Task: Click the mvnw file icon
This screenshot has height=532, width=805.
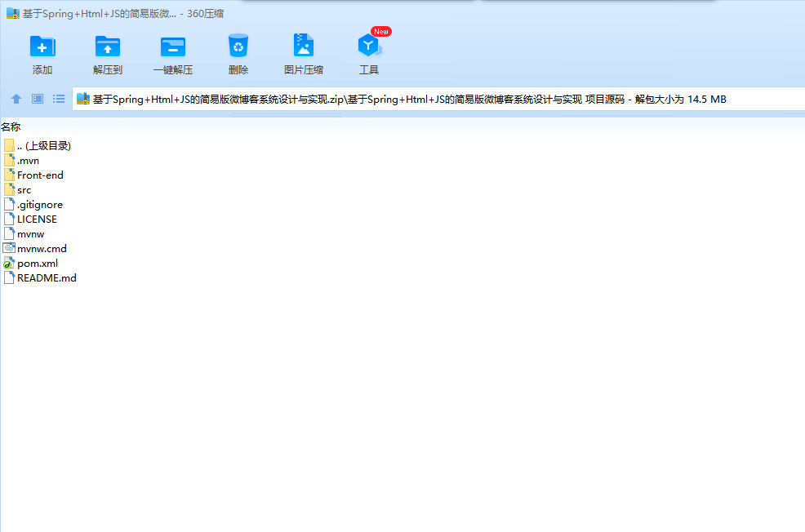Action: click(9, 234)
